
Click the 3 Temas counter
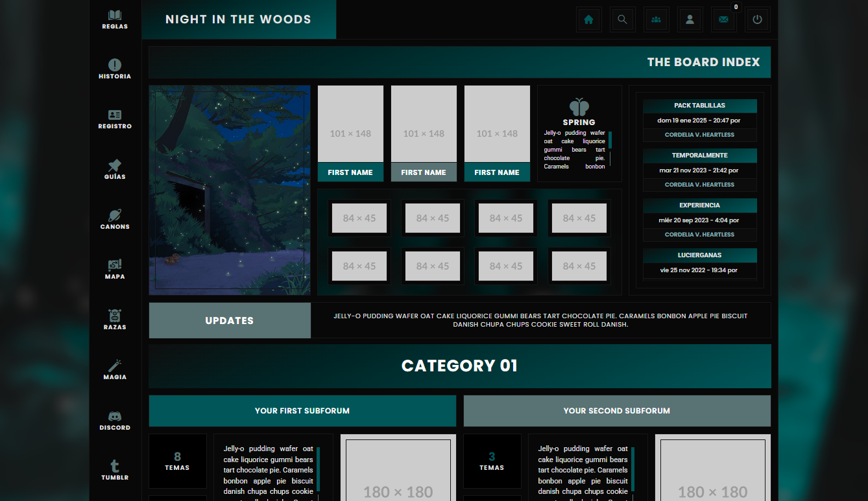pyautogui.click(x=492, y=461)
